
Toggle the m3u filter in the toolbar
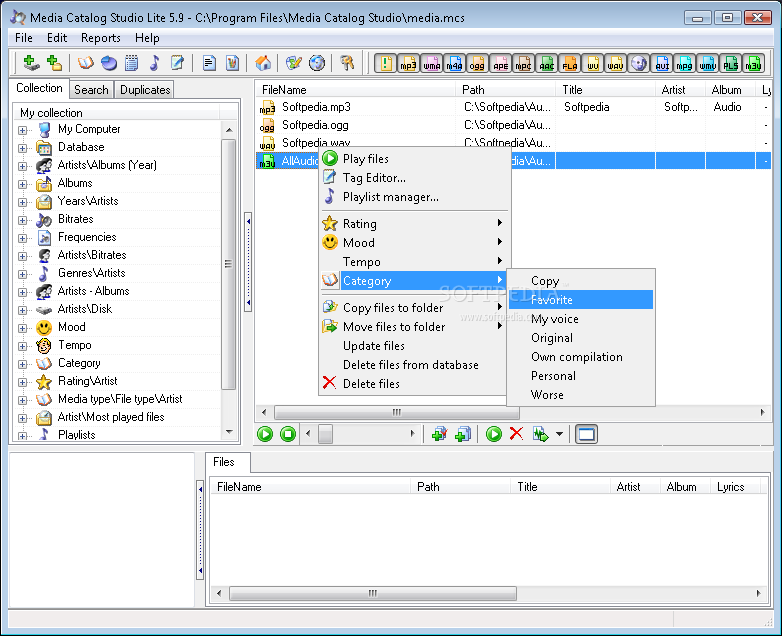pyautogui.click(x=753, y=63)
